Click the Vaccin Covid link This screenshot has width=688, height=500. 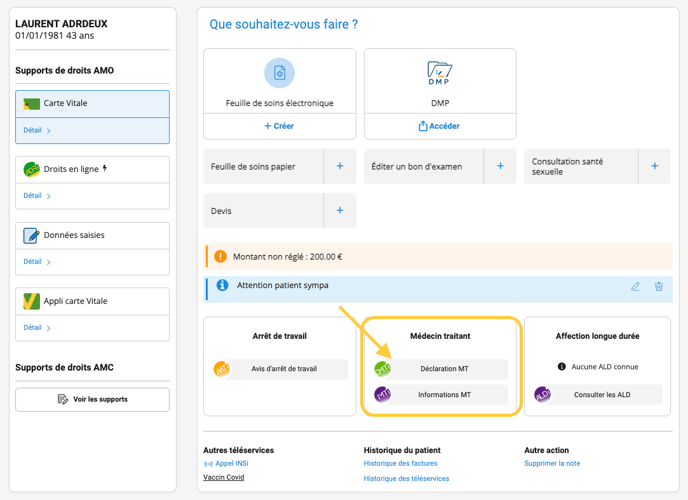[223, 477]
